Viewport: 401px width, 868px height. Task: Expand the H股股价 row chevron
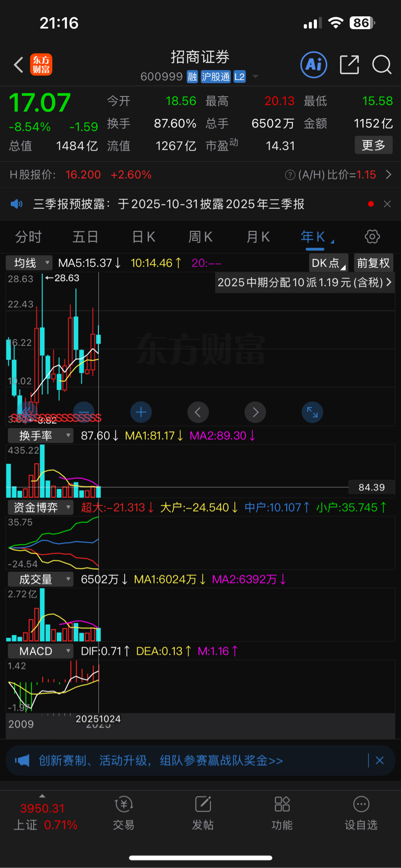[x=388, y=174]
